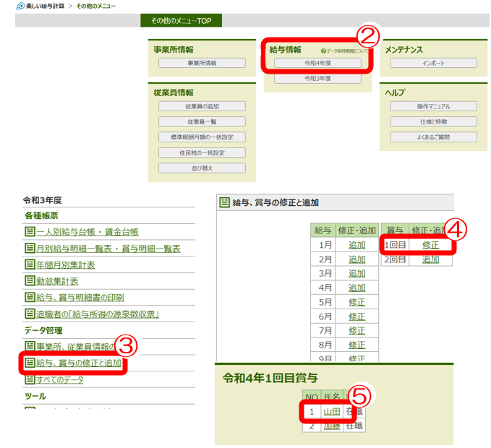Click the icon beside 勤怠集計表
This screenshot has width=491, height=448.
click(30, 281)
